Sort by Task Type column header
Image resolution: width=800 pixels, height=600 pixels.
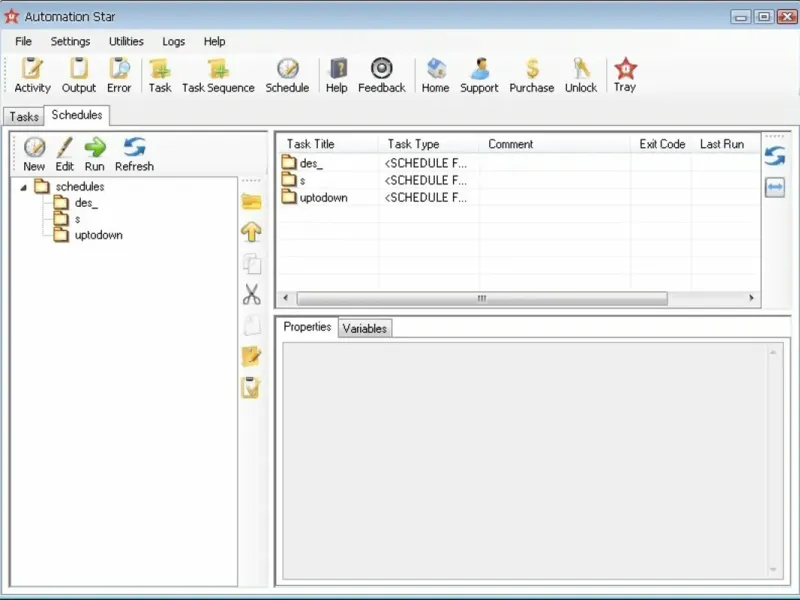pyautogui.click(x=429, y=144)
